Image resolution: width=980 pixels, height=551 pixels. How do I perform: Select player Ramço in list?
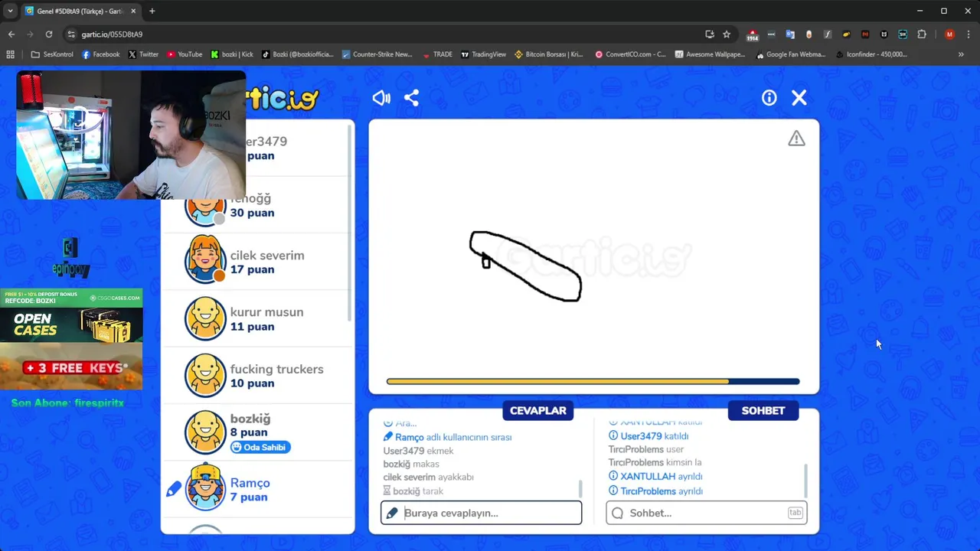[256, 490]
